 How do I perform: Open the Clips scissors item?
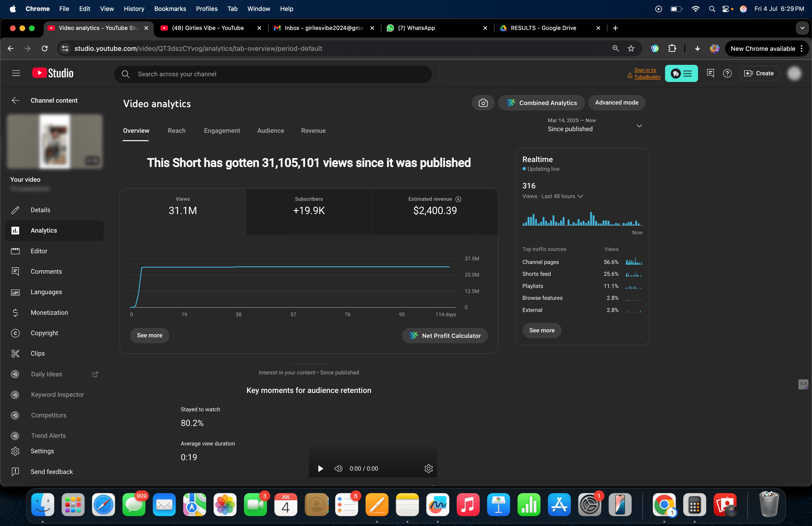38,353
